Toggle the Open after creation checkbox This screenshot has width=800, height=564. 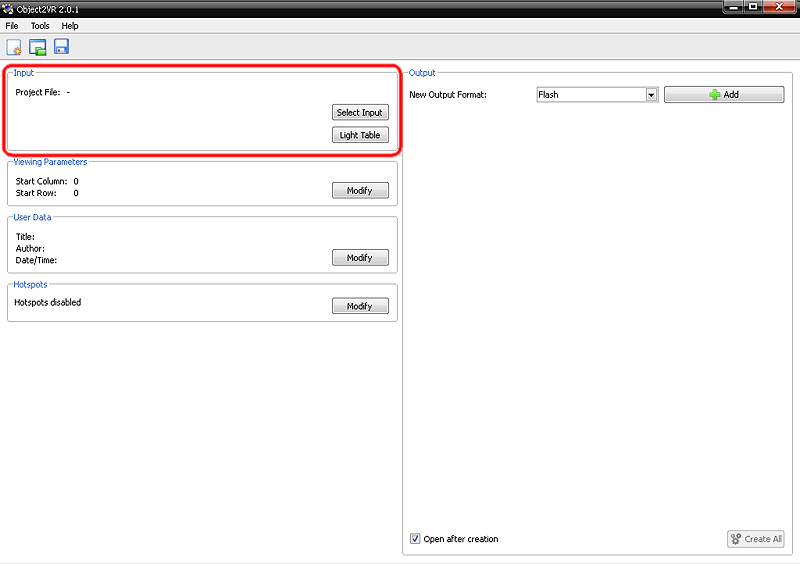pos(415,538)
